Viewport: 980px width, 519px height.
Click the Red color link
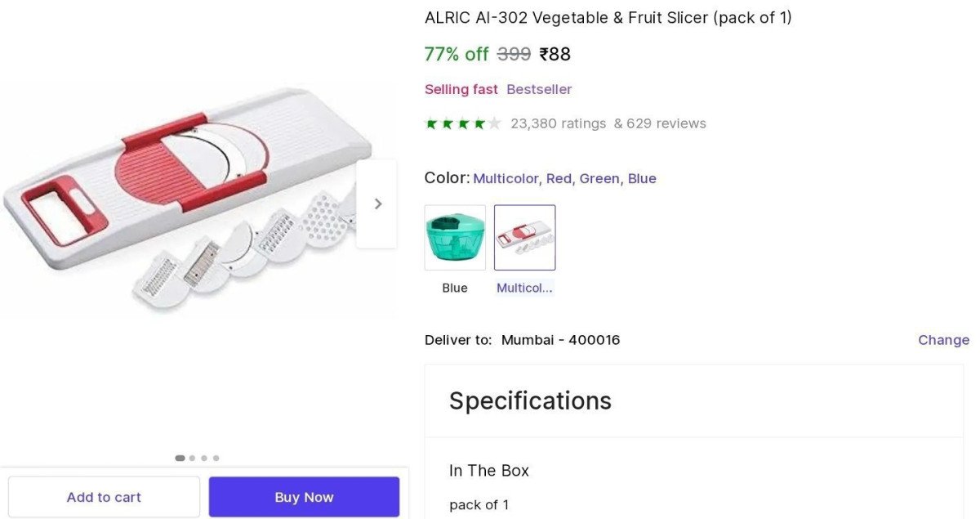[559, 178]
